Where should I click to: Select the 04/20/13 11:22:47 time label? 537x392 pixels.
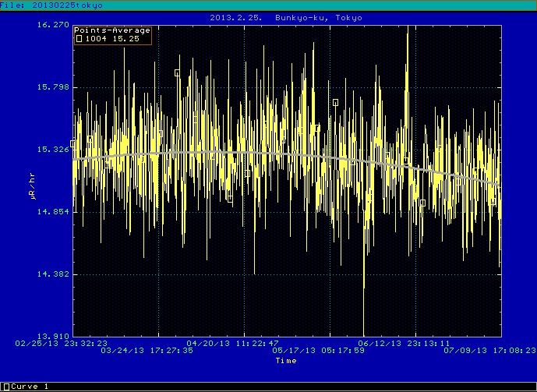[x=233, y=342]
